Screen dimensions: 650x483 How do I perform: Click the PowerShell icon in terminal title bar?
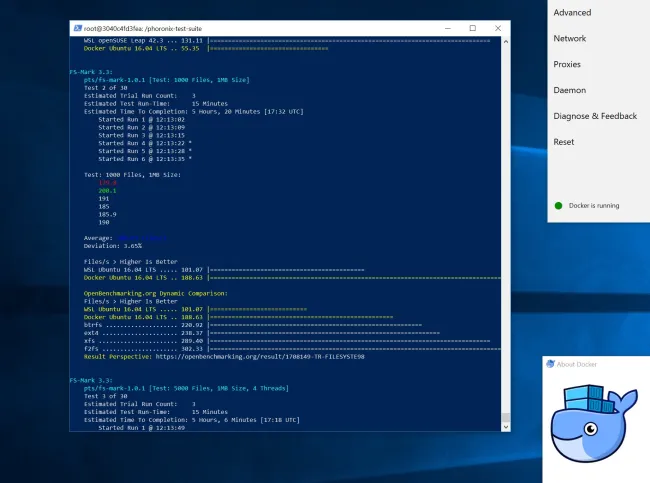(78, 28)
